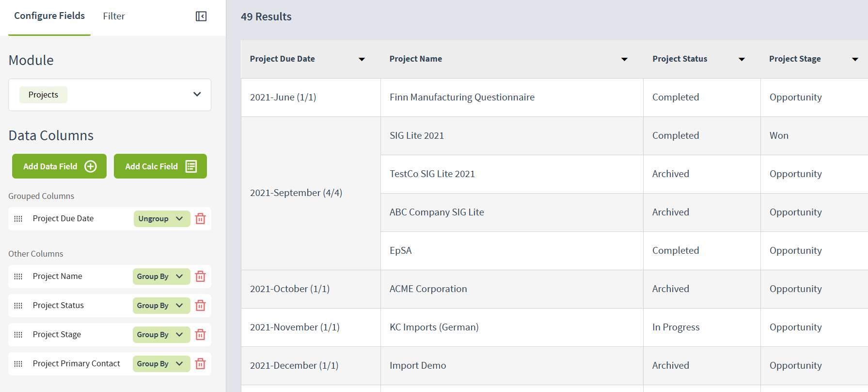Open the Module selection dropdown
Screen dimensions: 868x392
[197, 95]
